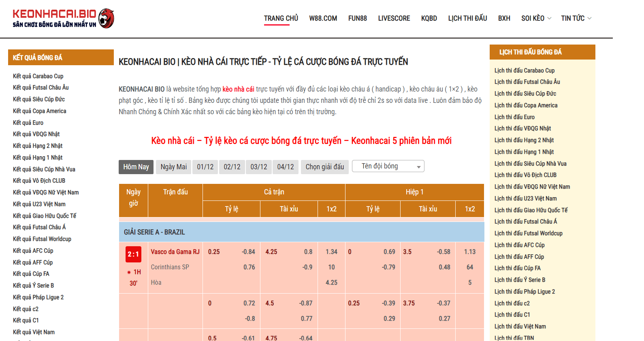The width and height of the screenshot is (644, 341).
Task: Open Lịch thi đấu Vô Địch CLUB link
Action: [x=526, y=175]
